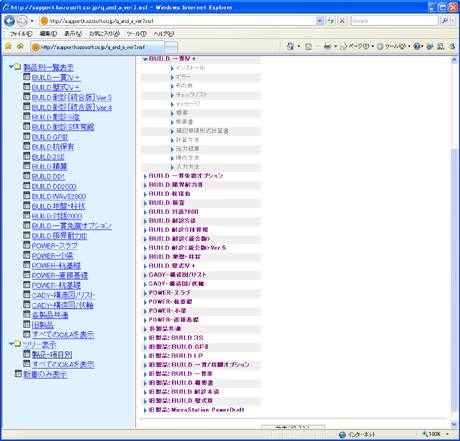
Task: Open the POWER-直接基礎 sidebar link
Action: coord(60,276)
